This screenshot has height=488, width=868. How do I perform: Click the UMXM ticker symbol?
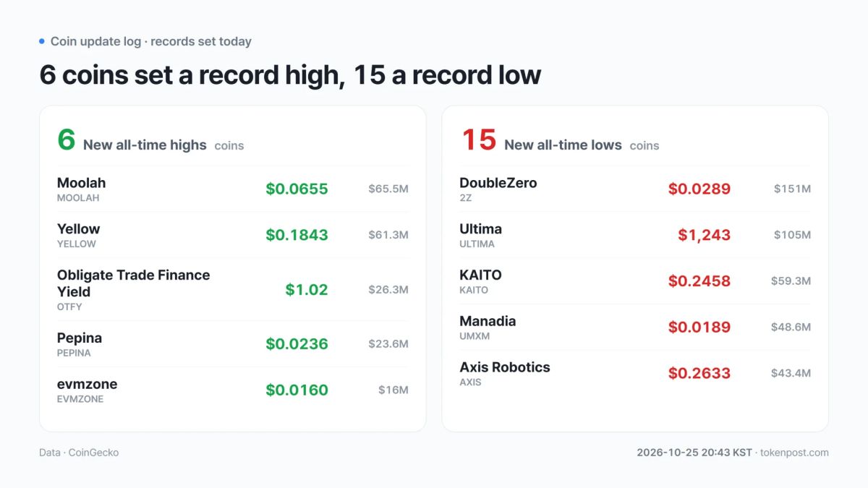tap(474, 337)
